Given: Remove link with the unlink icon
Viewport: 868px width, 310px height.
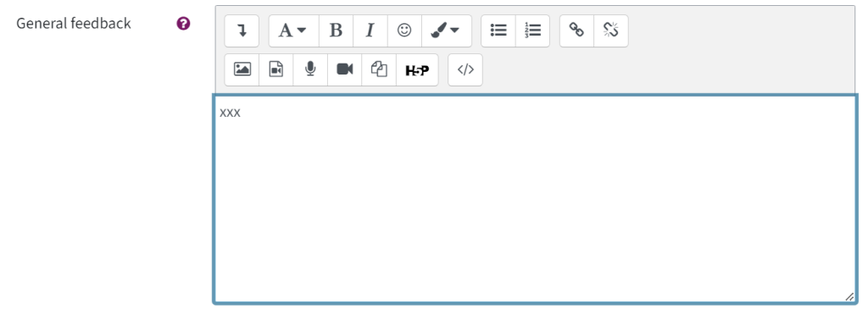Looking at the screenshot, I should (x=611, y=31).
